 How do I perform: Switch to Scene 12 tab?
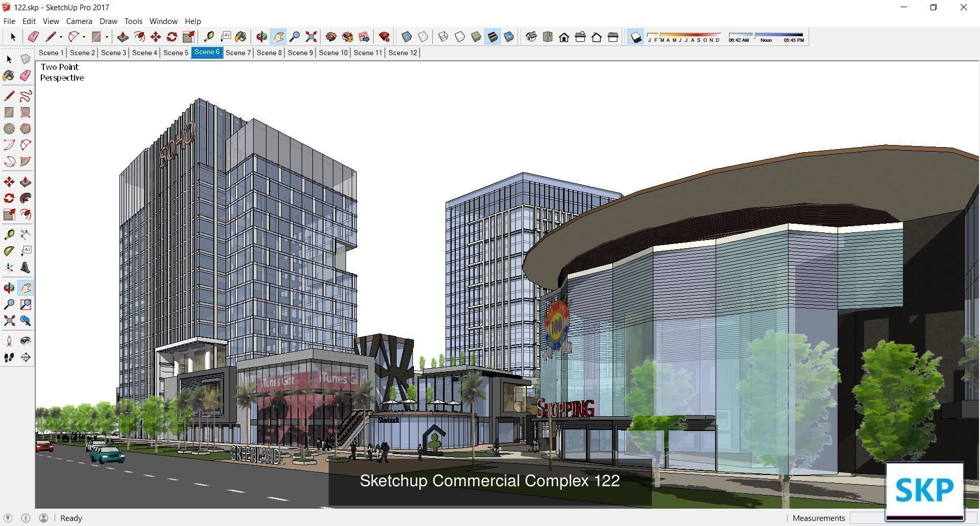coord(402,53)
